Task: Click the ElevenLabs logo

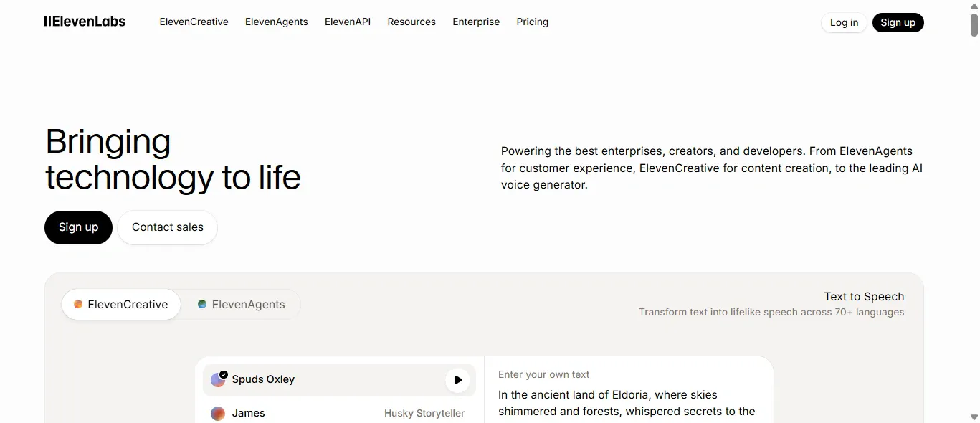Action: 84,22
